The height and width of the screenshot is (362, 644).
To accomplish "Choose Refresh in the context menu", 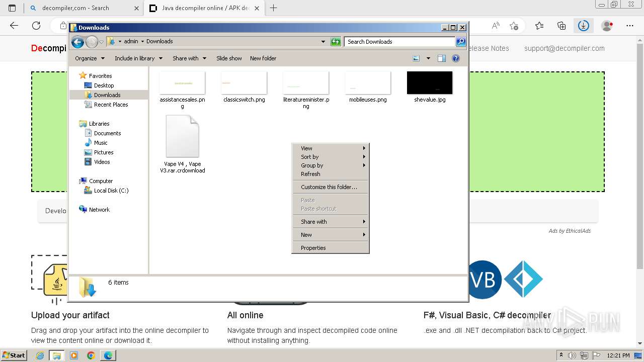I will pyautogui.click(x=331, y=174).
